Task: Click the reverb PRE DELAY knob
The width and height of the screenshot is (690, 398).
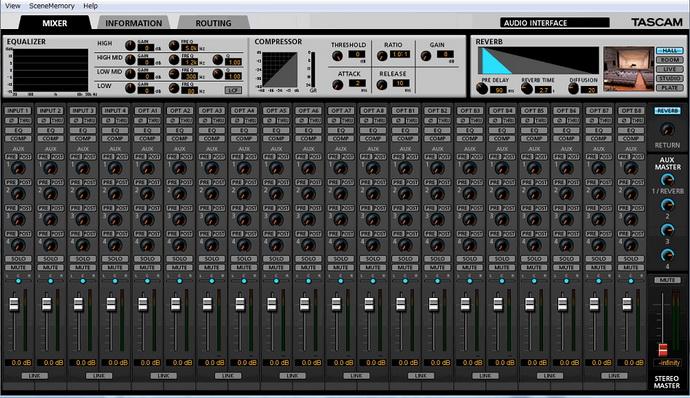Action: 483,89
